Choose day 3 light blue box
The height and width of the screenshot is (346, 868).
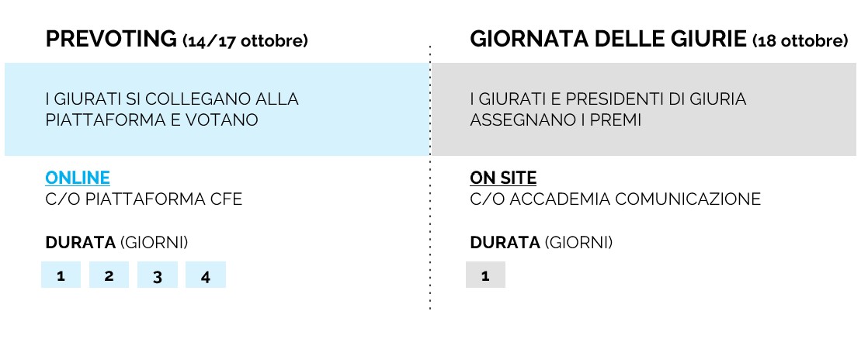[158, 275]
